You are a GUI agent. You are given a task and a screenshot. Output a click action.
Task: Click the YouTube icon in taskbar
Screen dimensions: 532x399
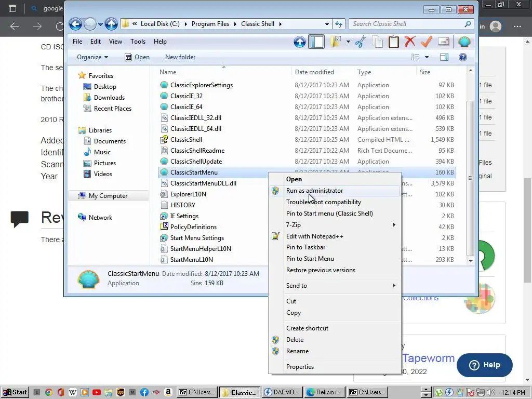[96, 393]
